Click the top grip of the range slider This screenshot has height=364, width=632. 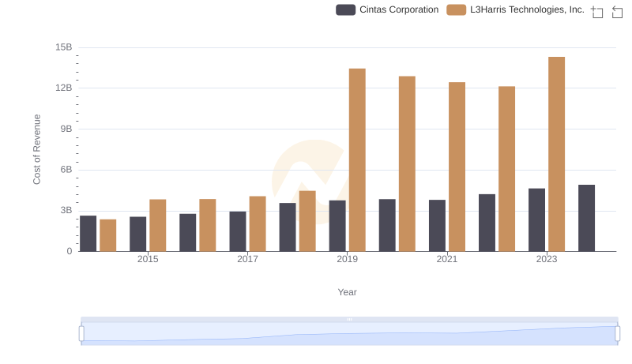pyautogui.click(x=349, y=319)
